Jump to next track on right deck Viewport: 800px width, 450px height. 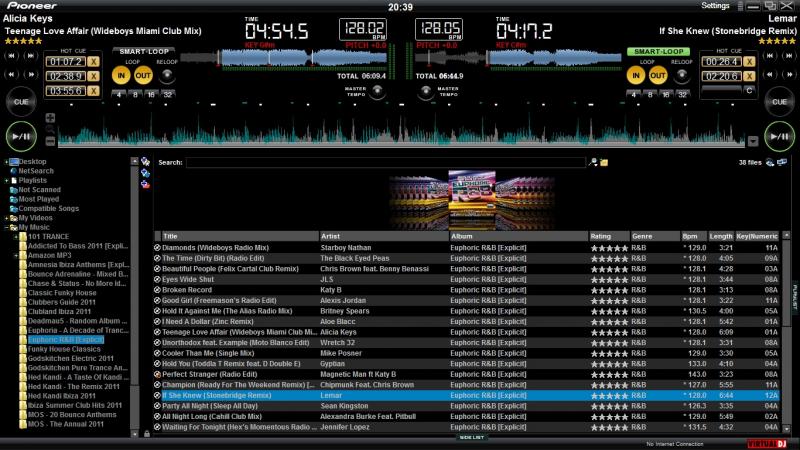789,56
